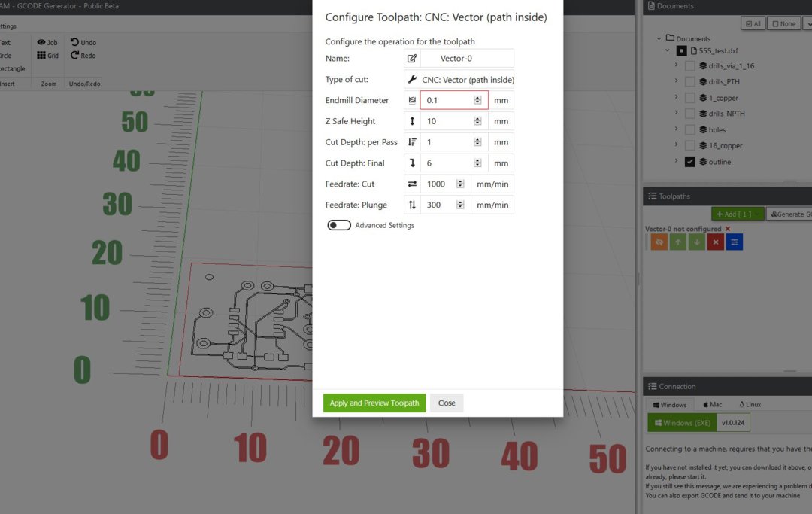Open Vector-0 settings with blue sliders icon
The height and width of the screenshot is (514, 812).
click(x=735, y=242)
